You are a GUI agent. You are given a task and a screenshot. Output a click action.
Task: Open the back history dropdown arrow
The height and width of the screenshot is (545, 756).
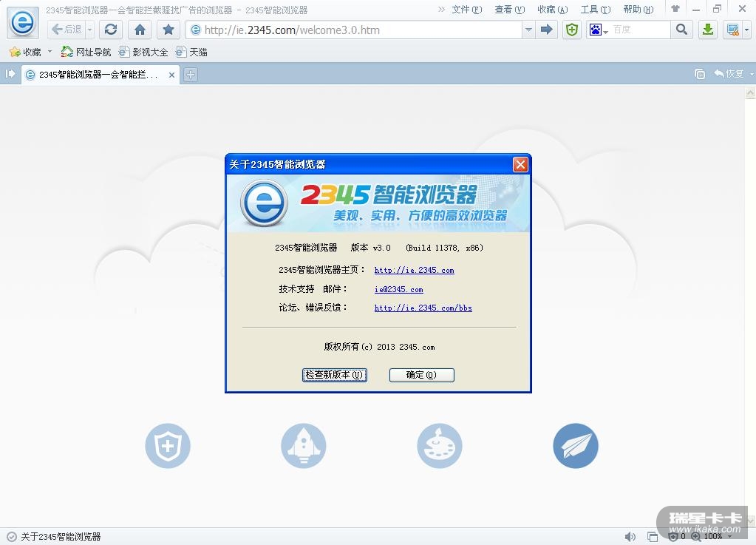coord(89,30)
